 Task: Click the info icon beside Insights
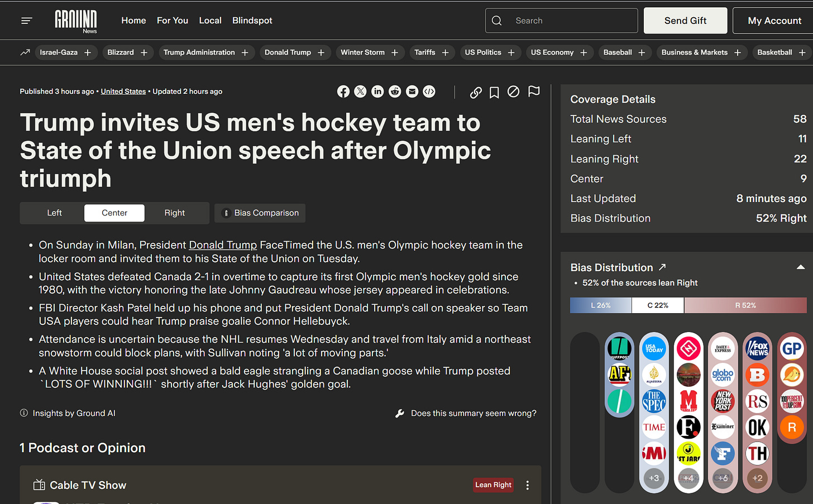click(x=24, y=413)
